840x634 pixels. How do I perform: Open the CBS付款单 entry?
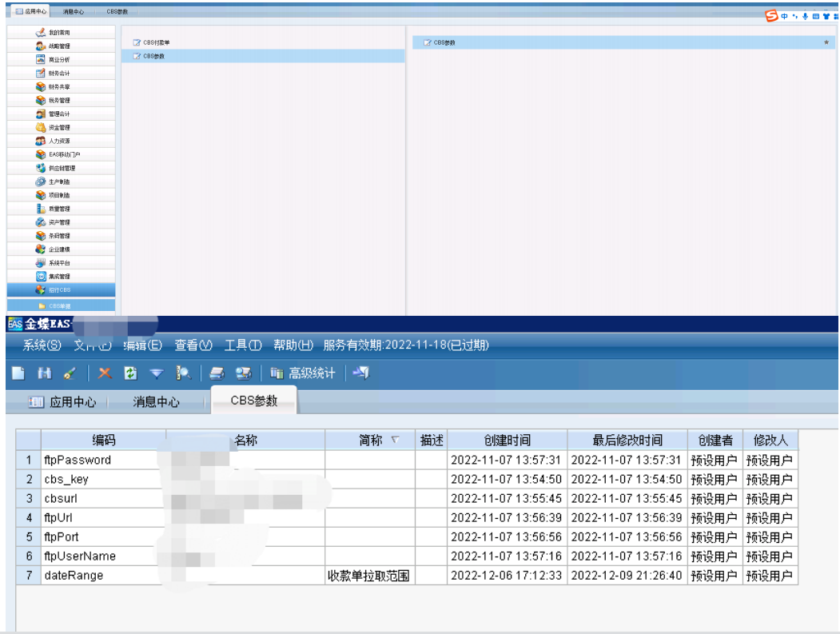click(156, 42)
